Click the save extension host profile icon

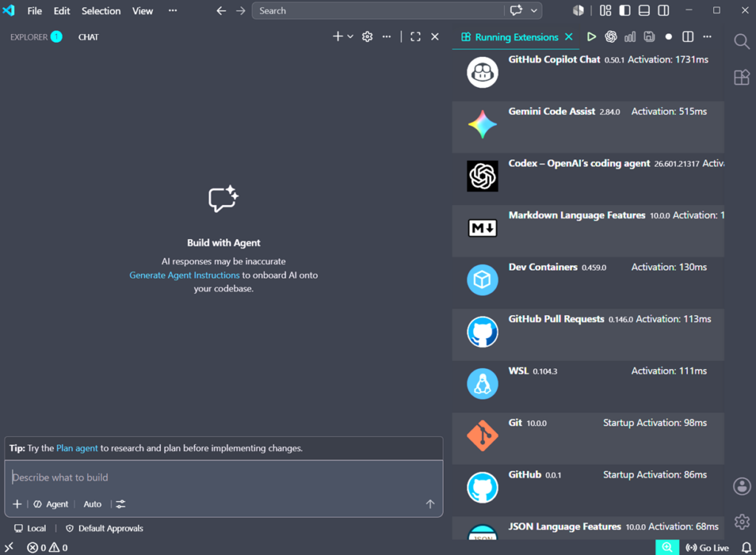tap(650, 37)
